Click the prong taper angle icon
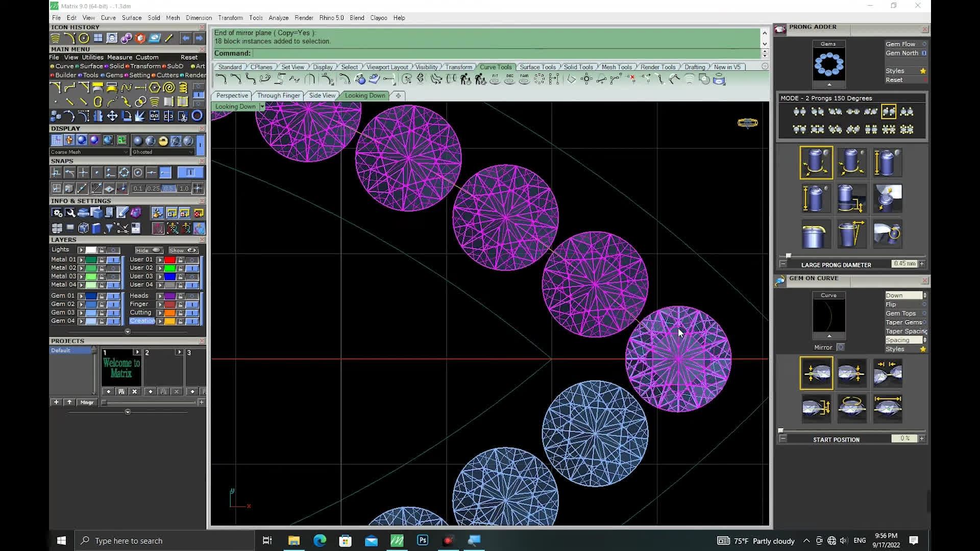 852,234
